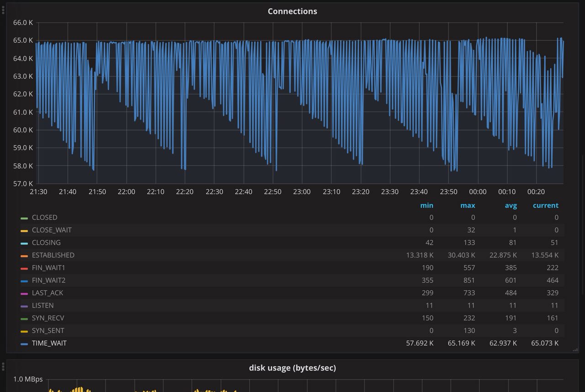Click the SYN_SENT legend label
The image size is (585, 392).
click(48, 331)
